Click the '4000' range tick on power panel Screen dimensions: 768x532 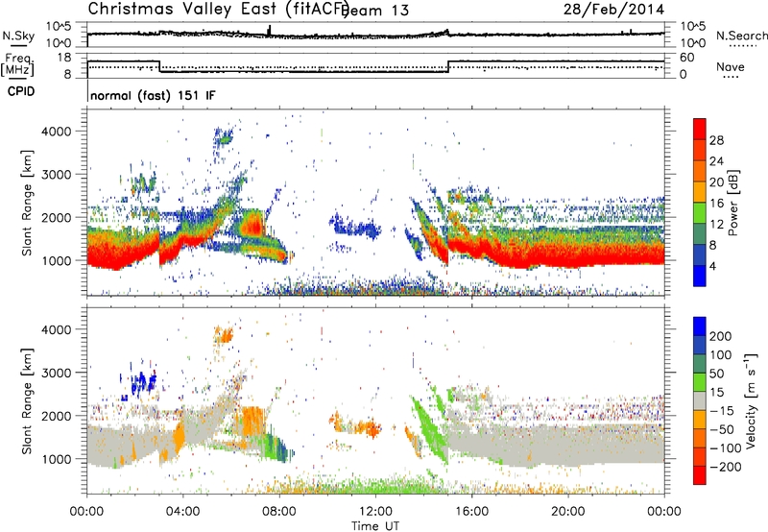coord(56,132)
